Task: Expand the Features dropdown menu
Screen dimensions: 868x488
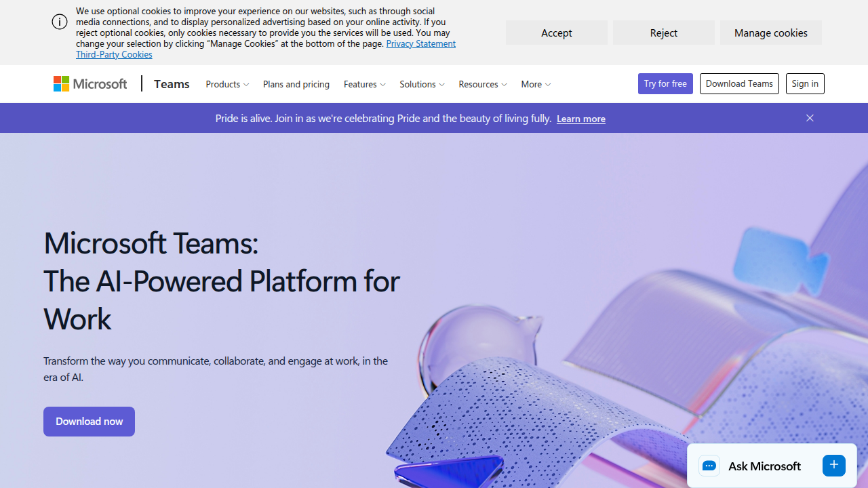Action: coord(364,84)
